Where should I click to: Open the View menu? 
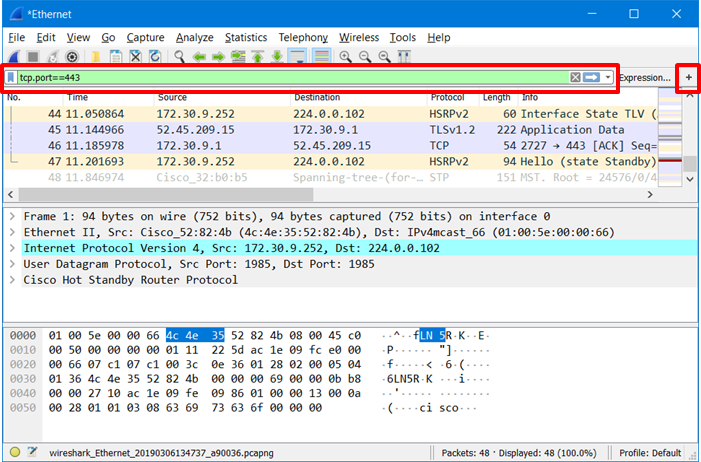[x=78, y=38]
